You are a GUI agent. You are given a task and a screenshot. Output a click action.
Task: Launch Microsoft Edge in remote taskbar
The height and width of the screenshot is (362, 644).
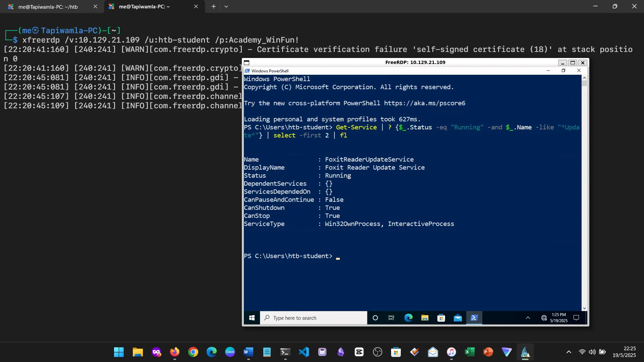tap(408, 318)
